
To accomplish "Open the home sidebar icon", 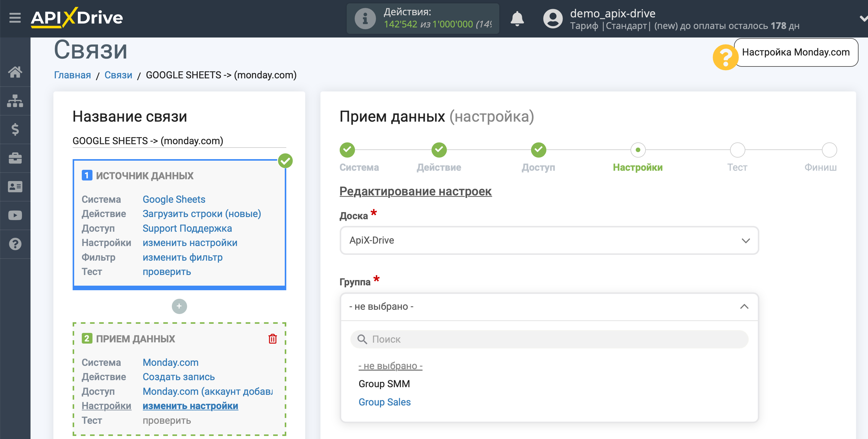I will click(x=15, y=72).
